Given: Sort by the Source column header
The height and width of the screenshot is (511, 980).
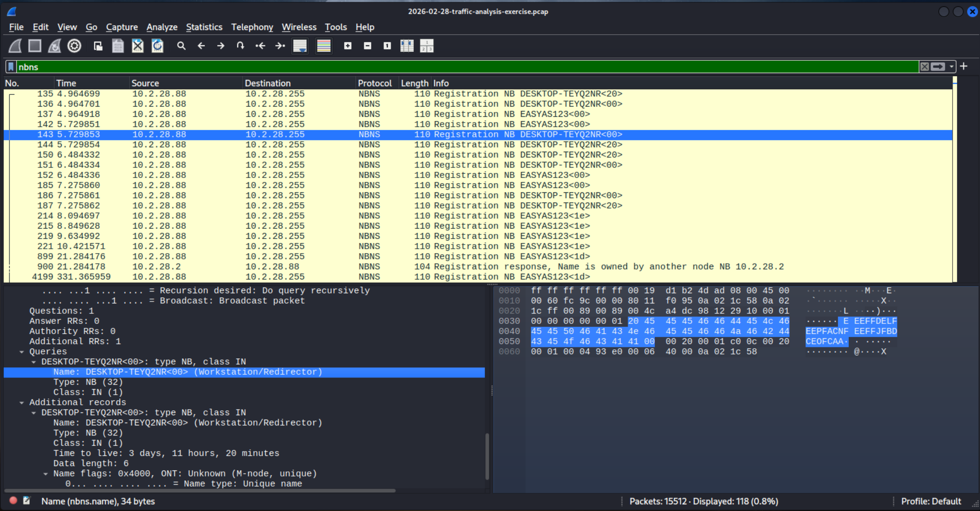Looking at the screenshot, I should point(186,83).
